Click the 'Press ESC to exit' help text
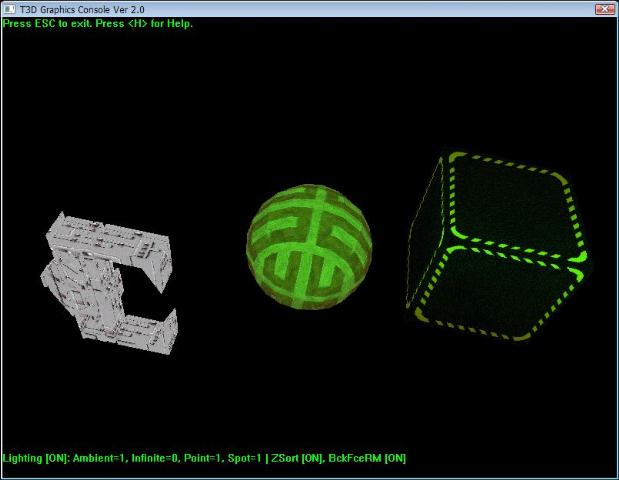This screenshot has width=619, height=480. (98, 23)
